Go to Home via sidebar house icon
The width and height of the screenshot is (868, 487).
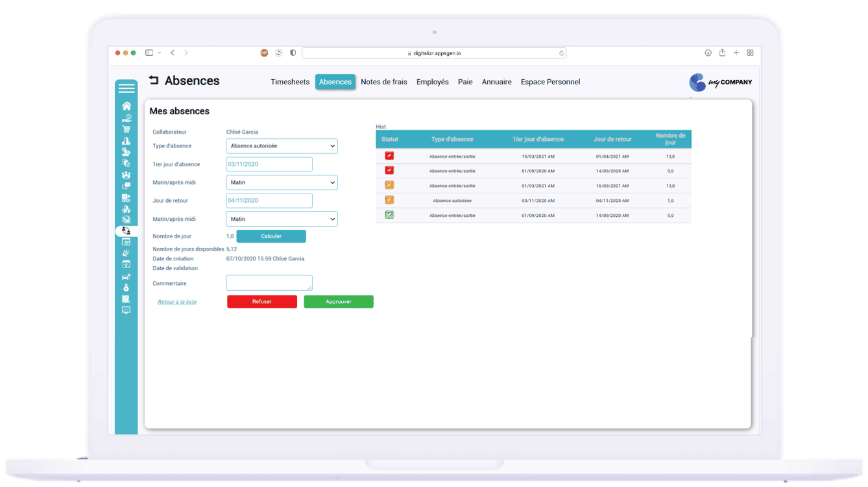coord(127,106)
